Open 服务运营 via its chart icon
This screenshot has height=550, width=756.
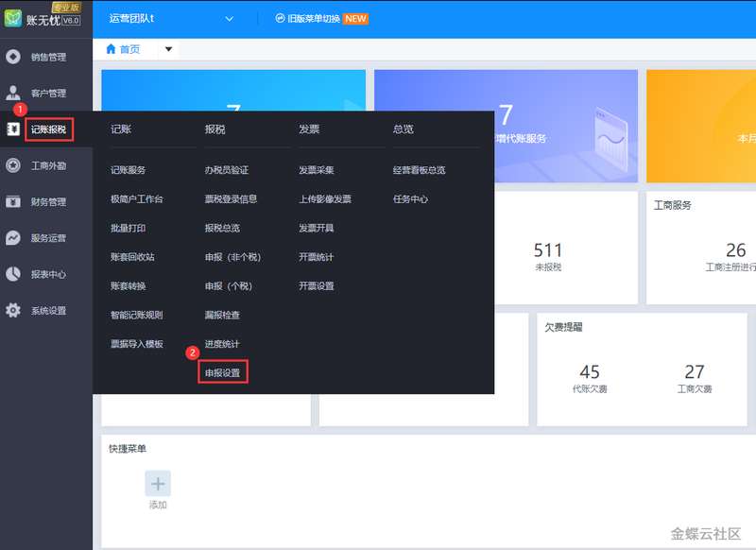pyautogui.click(x=13, y=238)
